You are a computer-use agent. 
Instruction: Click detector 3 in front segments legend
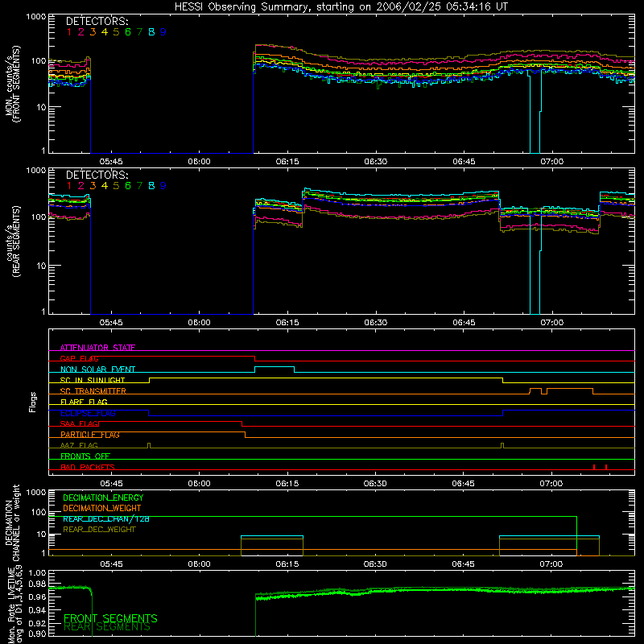pyautogui.click(x=93, y=32)
